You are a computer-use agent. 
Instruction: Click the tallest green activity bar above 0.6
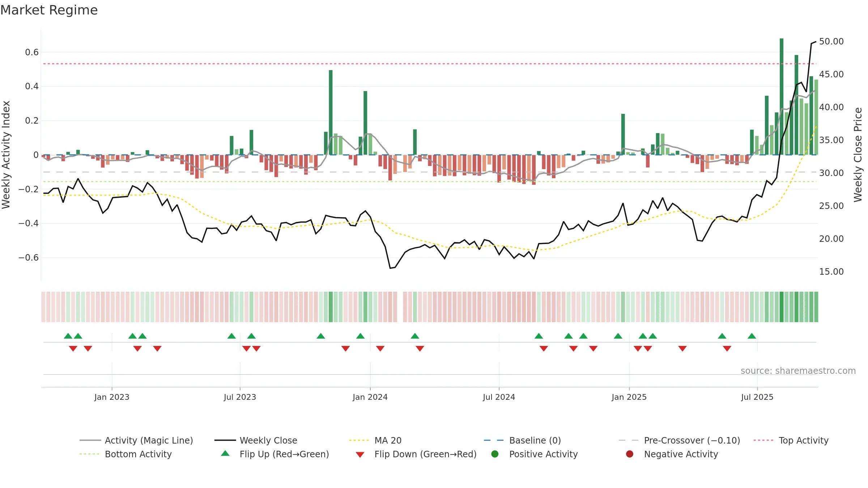(782, 97)
